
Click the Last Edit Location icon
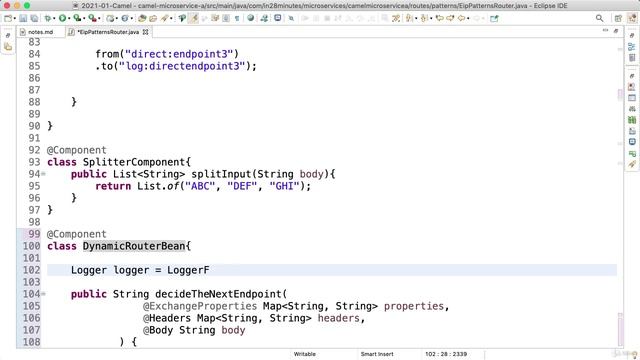[x=440, y=18]
